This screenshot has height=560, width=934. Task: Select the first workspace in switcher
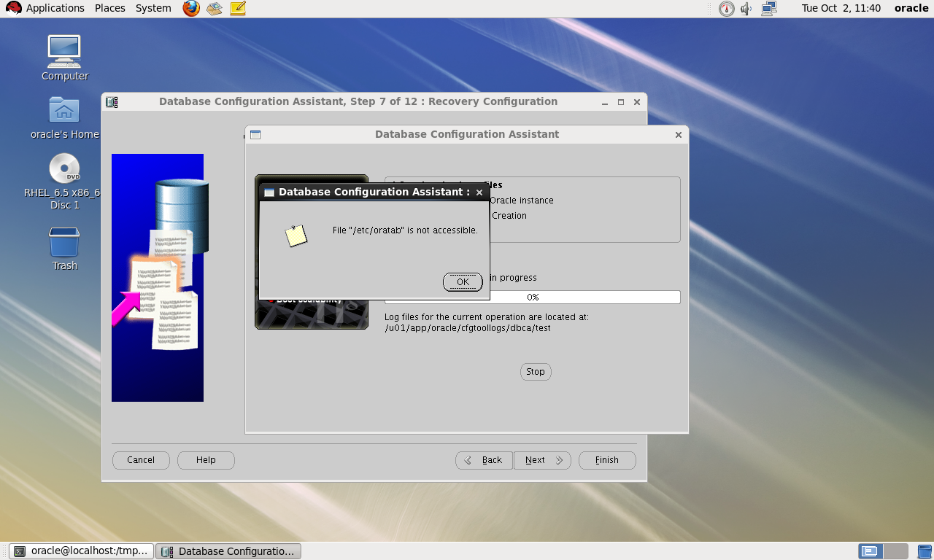tap(871, 551)
